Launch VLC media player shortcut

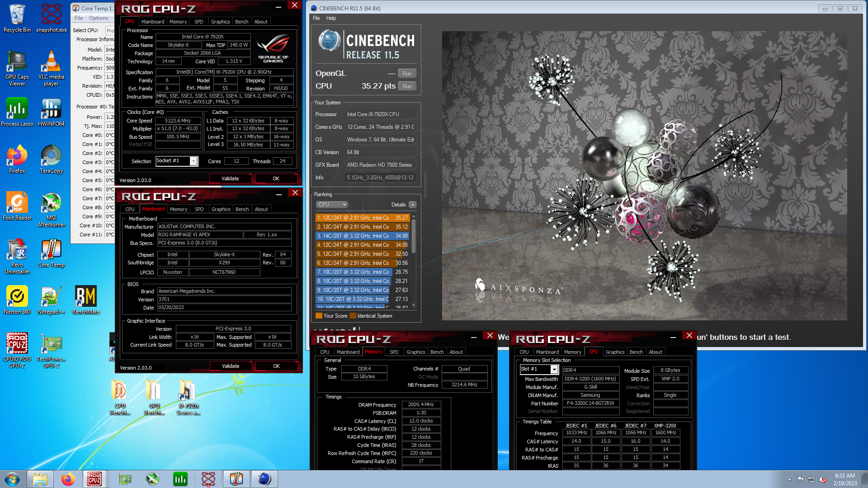pos(52,69)
